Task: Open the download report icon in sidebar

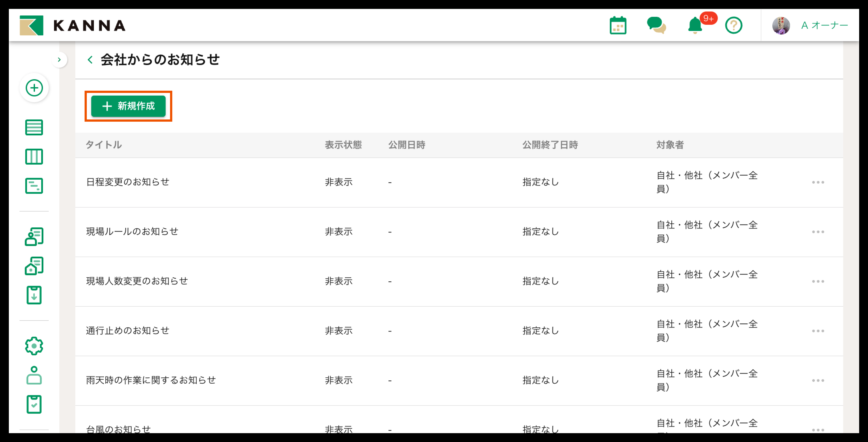Action: [x=34, y=295]
